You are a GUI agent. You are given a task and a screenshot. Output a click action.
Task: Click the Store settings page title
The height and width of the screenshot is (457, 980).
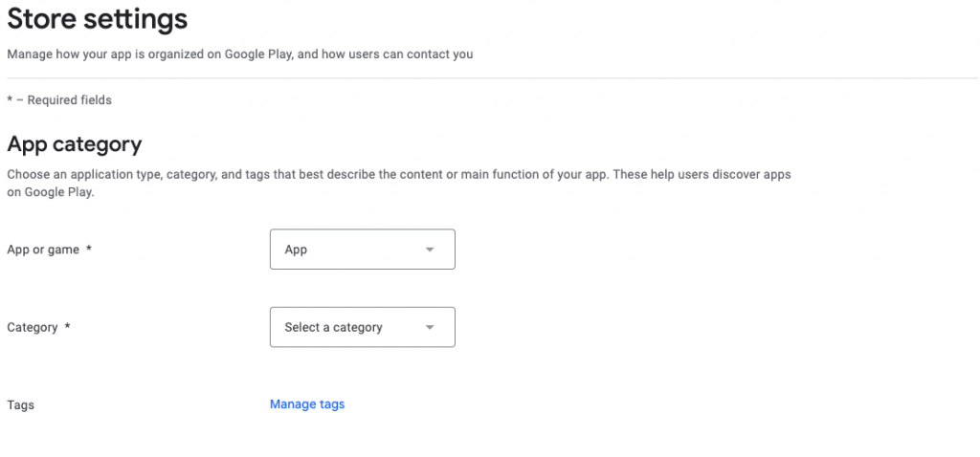tap(98, 19)
